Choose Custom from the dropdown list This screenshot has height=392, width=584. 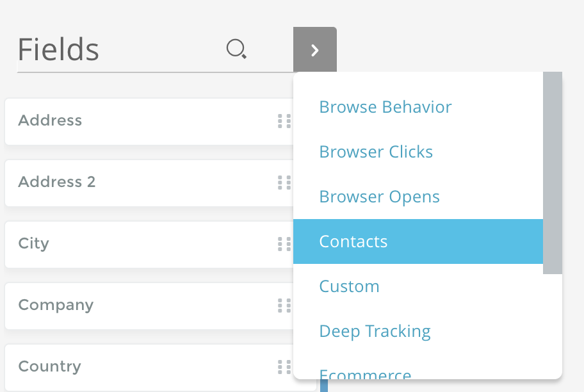coord(349,286)
